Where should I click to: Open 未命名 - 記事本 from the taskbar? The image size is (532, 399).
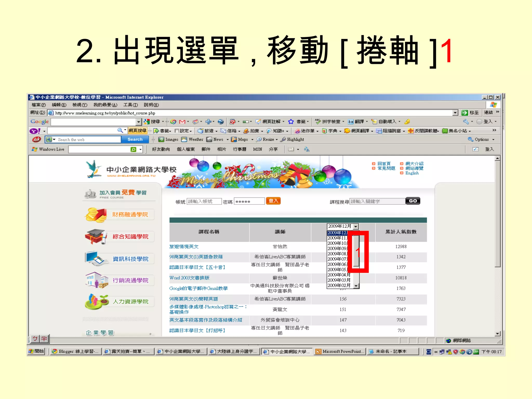[x=393, y=351]
